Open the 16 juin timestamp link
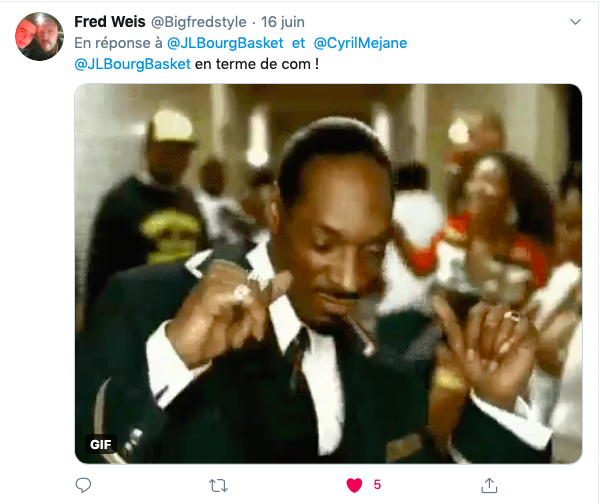 (x=283, y=22)
